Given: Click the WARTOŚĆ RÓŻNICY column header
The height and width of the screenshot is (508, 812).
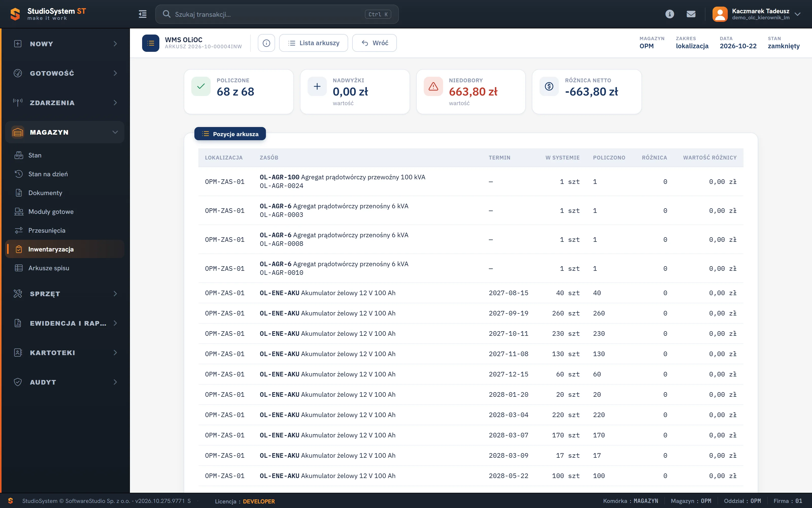Looking at the screenshot, I should [710, 157].
